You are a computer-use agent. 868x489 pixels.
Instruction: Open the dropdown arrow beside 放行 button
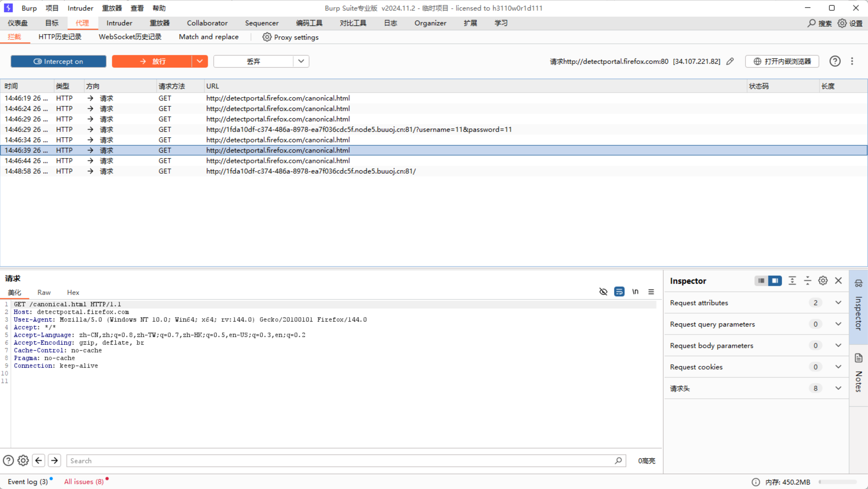(200, 61)
